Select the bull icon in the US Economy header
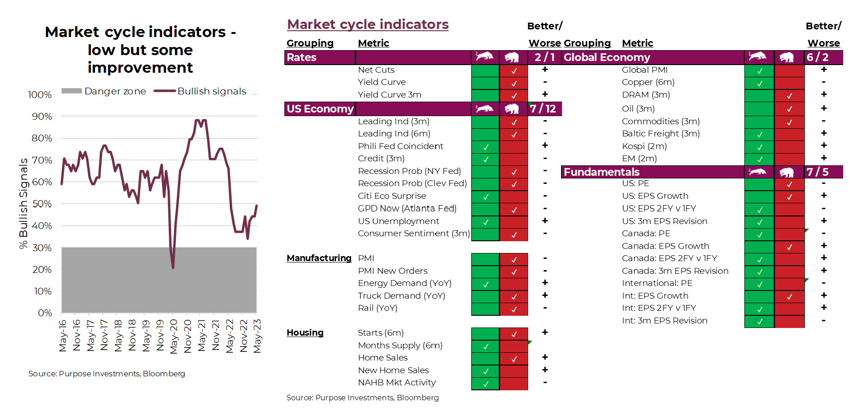Image resolution: width=868 pixels, height=412 pixels. (x=485, y=108)
